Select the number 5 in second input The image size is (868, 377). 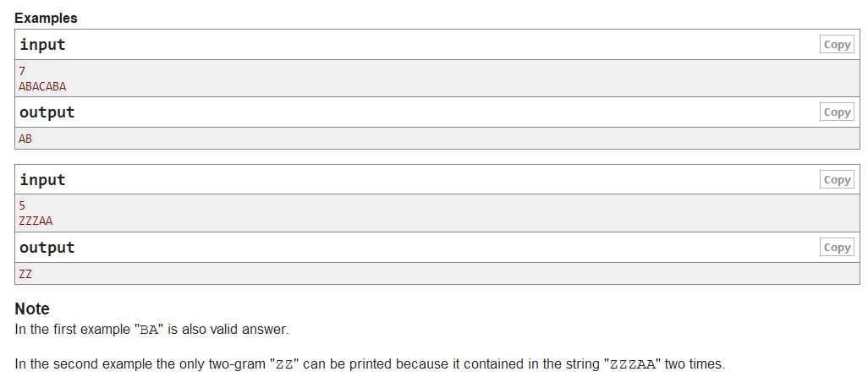(22, 206)
